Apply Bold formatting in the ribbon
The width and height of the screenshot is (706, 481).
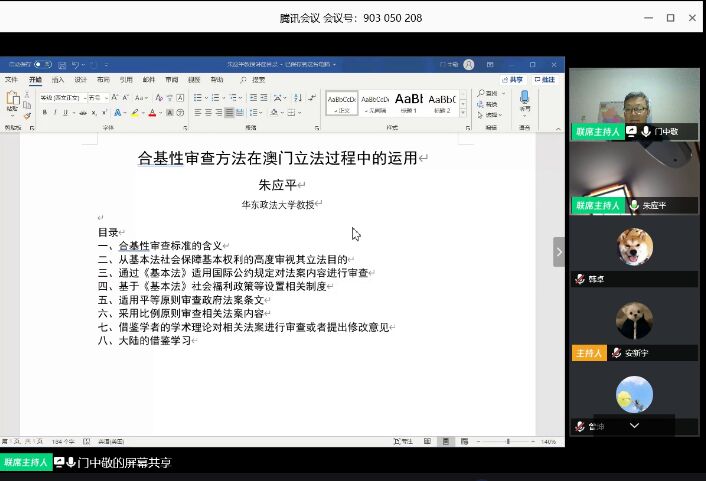tap(44, 113)
